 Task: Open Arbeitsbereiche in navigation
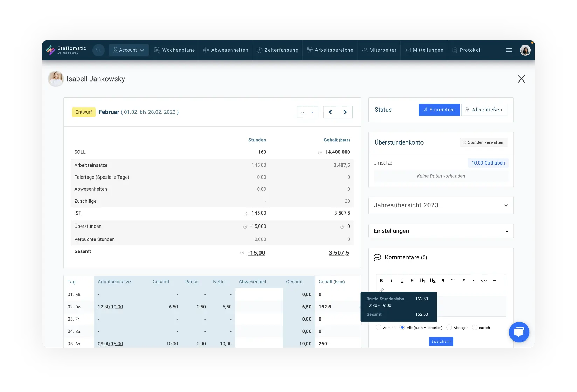pos(330,50)
